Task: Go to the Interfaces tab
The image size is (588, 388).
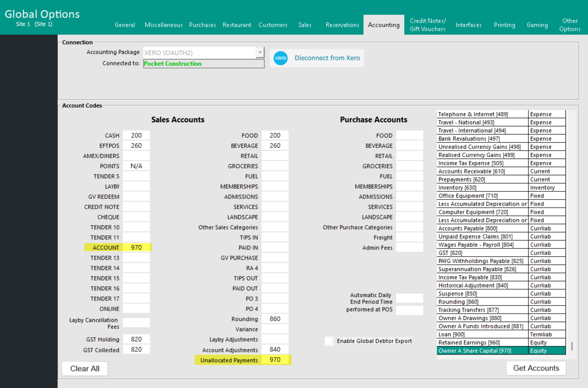Action: pos(468,25)
